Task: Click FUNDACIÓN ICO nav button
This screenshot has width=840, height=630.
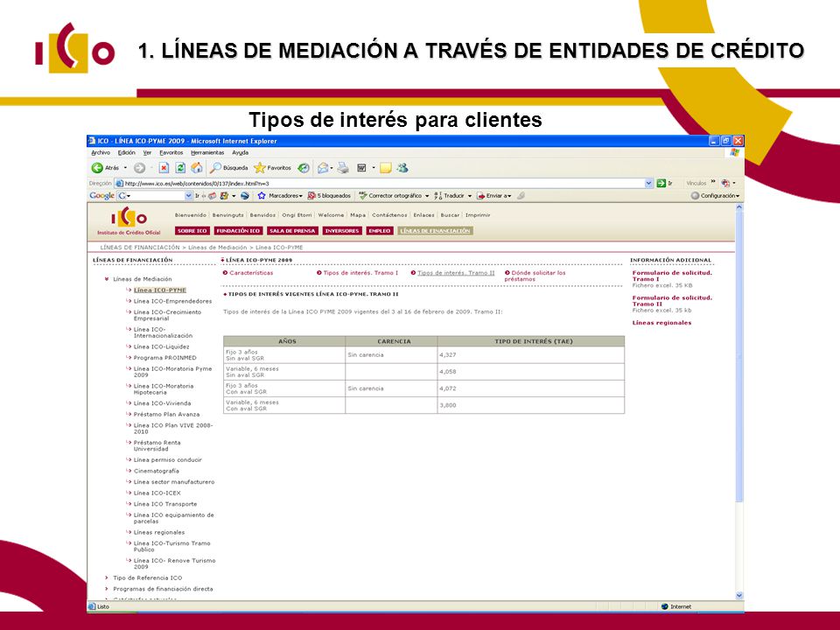Action: point(238,231)
